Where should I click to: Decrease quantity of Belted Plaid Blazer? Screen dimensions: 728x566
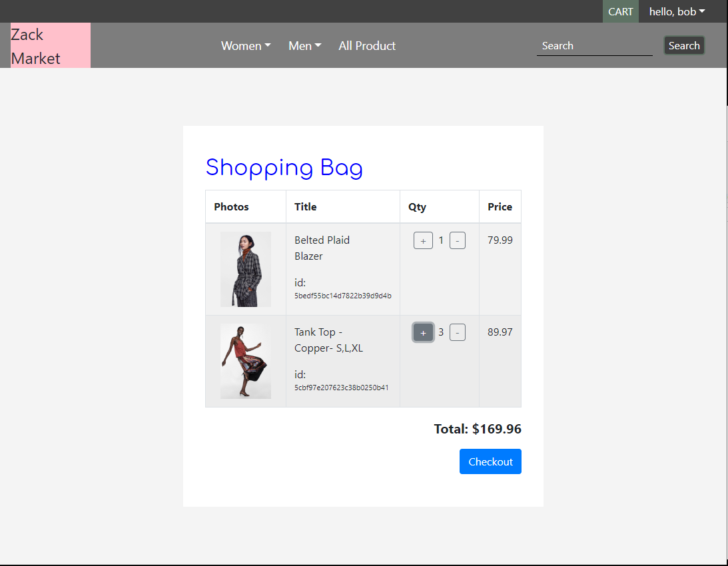click(458, 240)
